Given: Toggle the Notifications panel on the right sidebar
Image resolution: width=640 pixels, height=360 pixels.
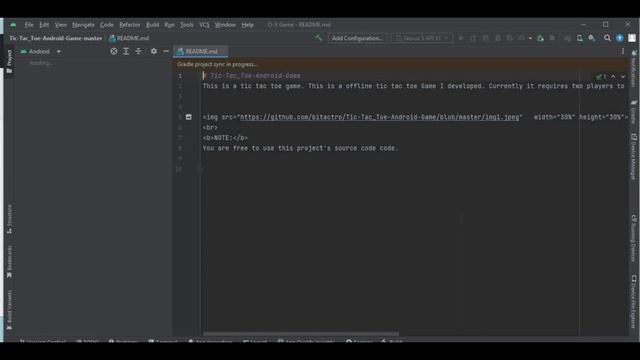Looking at the screenshot, I should (x=633, y=69).
